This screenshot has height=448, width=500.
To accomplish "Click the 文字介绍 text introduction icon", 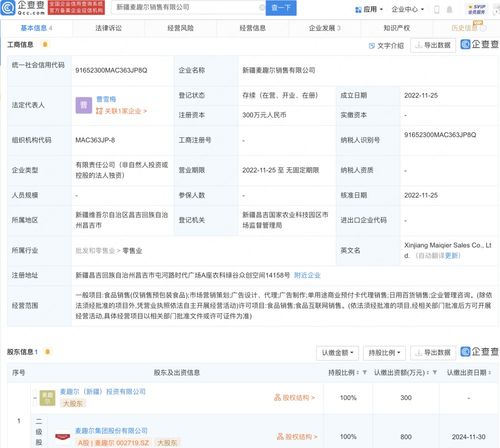I will [372, 46].
